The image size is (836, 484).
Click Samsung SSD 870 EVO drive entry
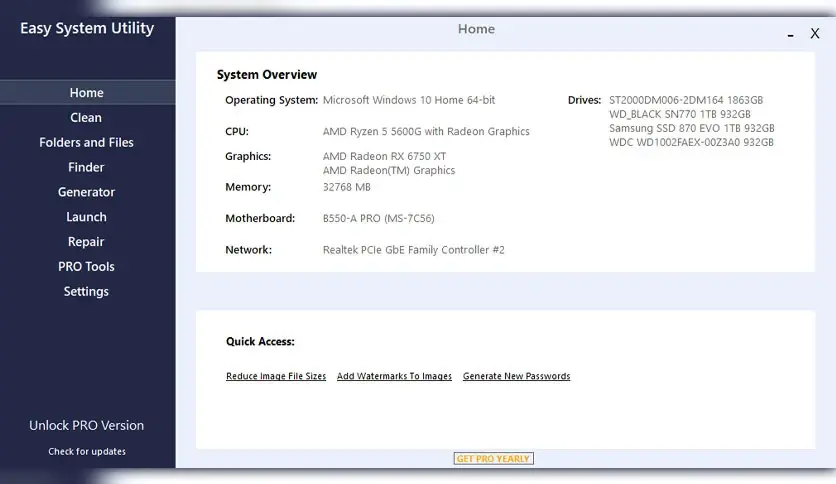click(692, 128)
